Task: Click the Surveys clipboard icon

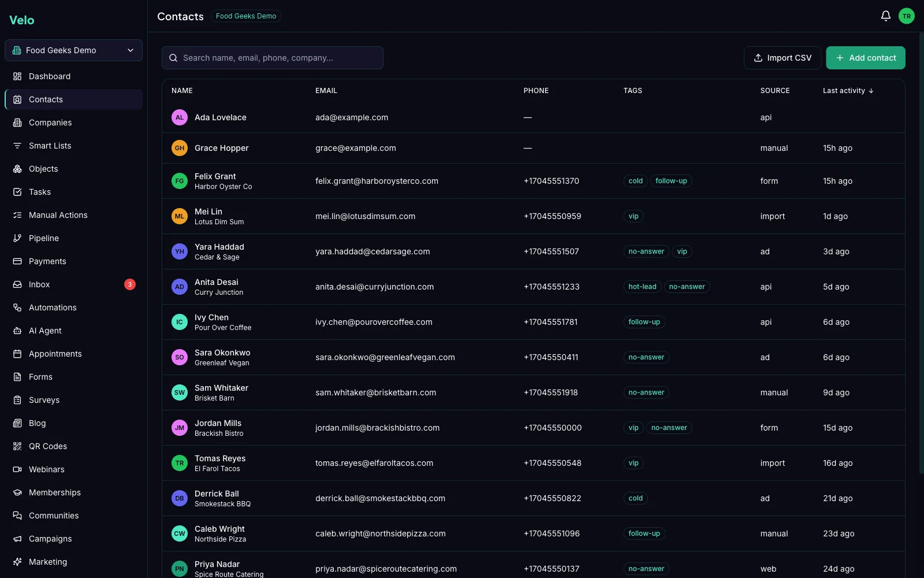Action: tap(17, 400)
